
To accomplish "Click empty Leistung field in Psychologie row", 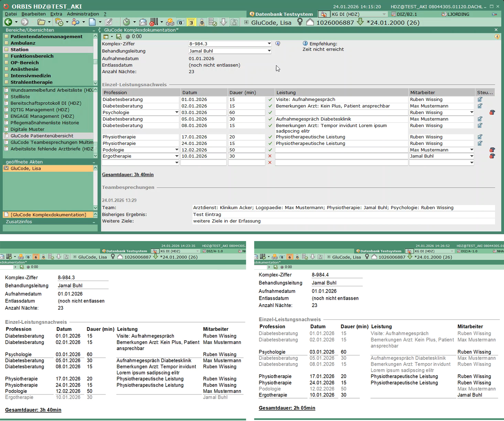I will coord(341,113).
